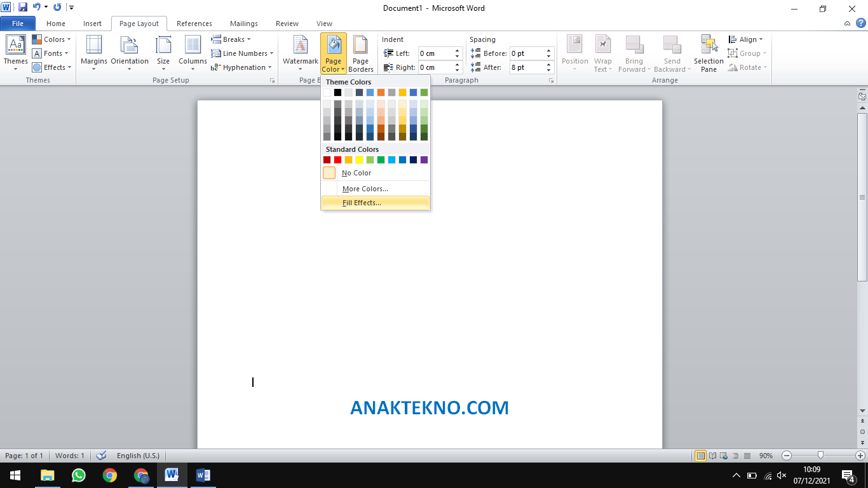868x488 pixels.
Task: Click the Save icon in quick access toolbar
Action: pyautogui.click(x=23, y=8)
